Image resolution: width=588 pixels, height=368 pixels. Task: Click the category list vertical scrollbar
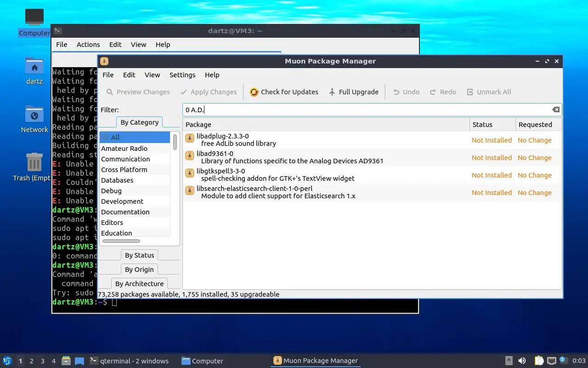(x=175, y=142)
